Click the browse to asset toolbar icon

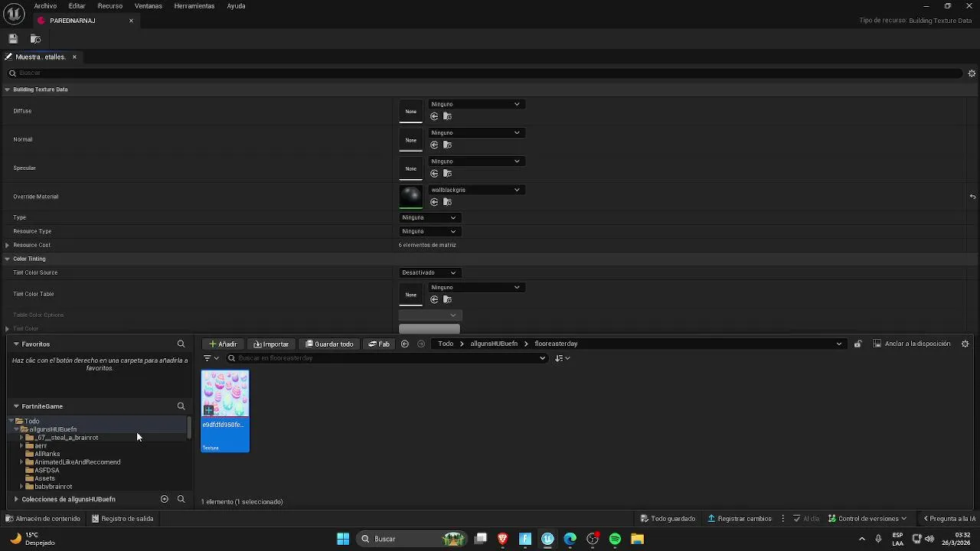[35, 39]
